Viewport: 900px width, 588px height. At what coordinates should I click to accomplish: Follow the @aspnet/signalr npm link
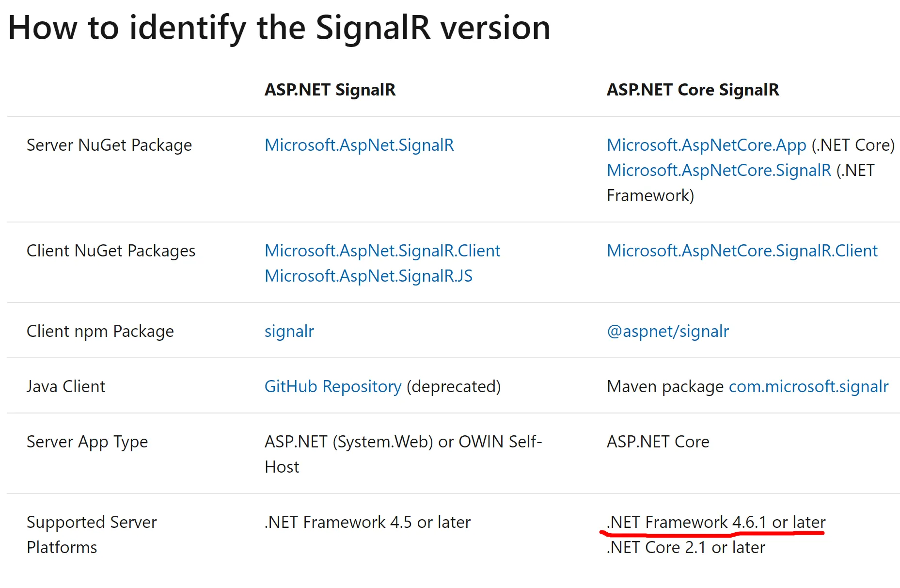(667, 331)
